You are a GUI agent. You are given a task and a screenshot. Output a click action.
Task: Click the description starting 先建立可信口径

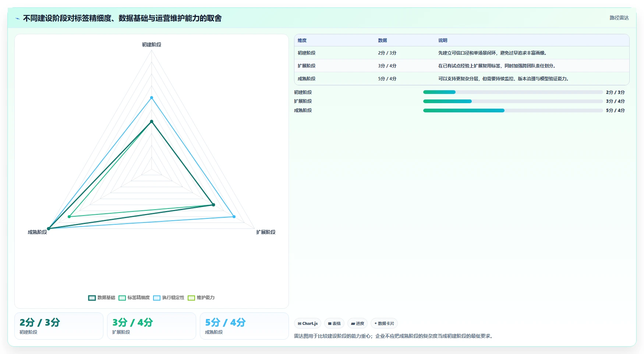pyautogui.click(x=493, y=53)
